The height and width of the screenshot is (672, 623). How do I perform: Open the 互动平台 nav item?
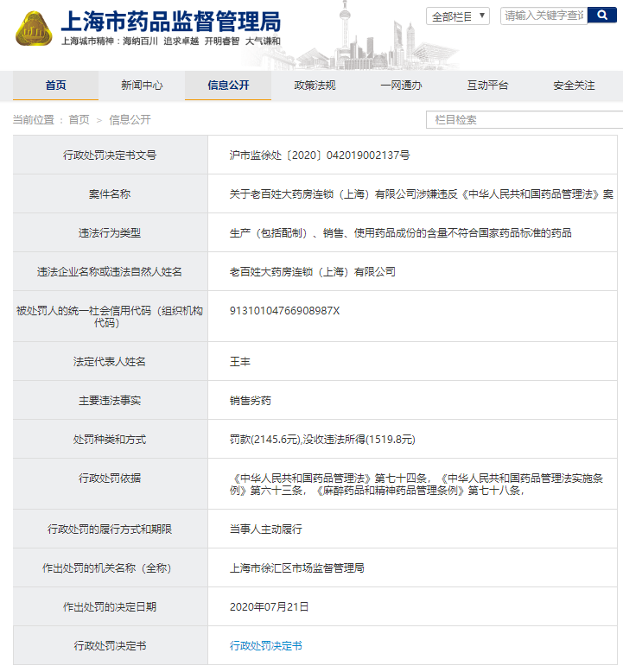pyautogui.click(x=487, y=86)
